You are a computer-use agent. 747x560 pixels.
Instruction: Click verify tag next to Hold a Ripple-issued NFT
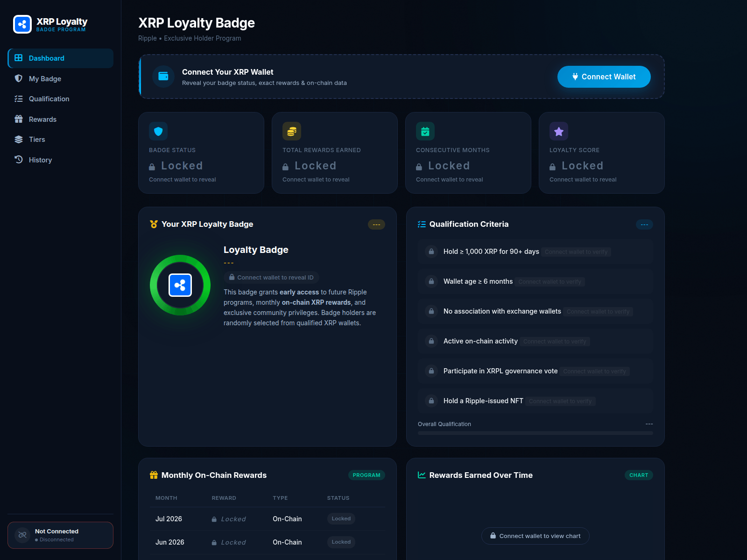(x=560, y=401)
